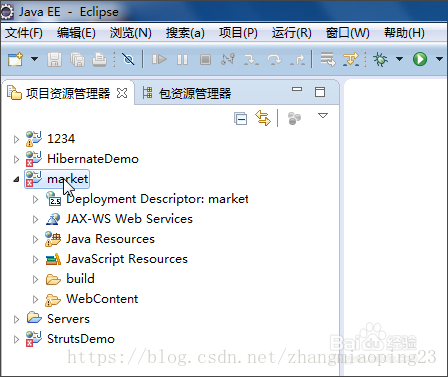This screenshot has width=448, height=377.
Task: Close the 项目资源管理器 tab
Action: (122, 93)
